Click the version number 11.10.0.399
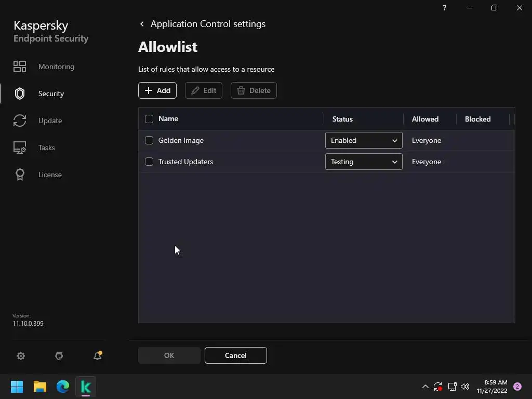532x399 pixels. (28, 323)
